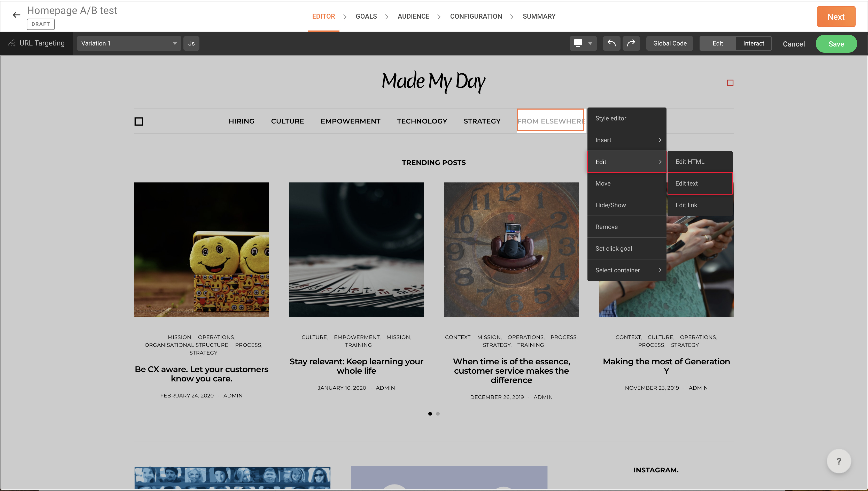Click the small red square icon
This screenshot has height=491, width=868.
pos(730,83)
